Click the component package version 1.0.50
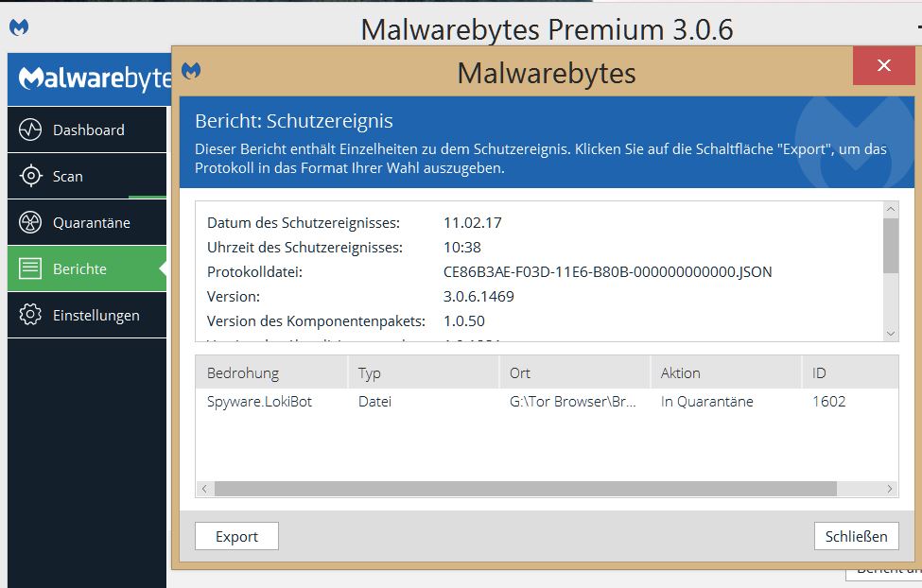This screenshot has height=588, width=922. (x=464, y=321)
